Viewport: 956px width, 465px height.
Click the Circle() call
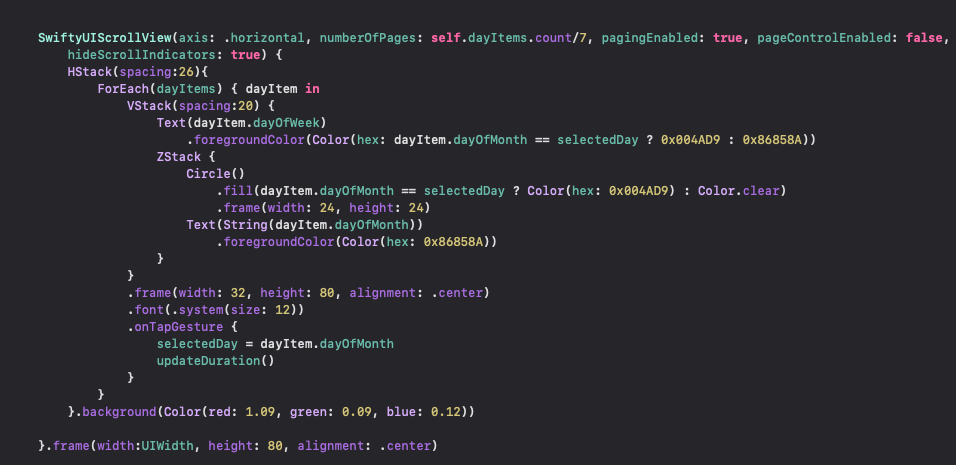216,174
